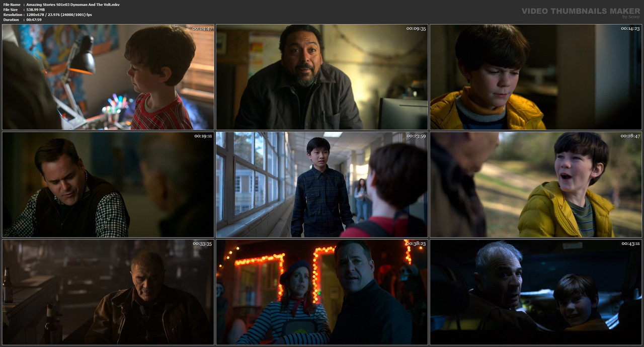Select the thumbnail timestamped 00:14:23

pyautogui.click(x=536, y=77)
